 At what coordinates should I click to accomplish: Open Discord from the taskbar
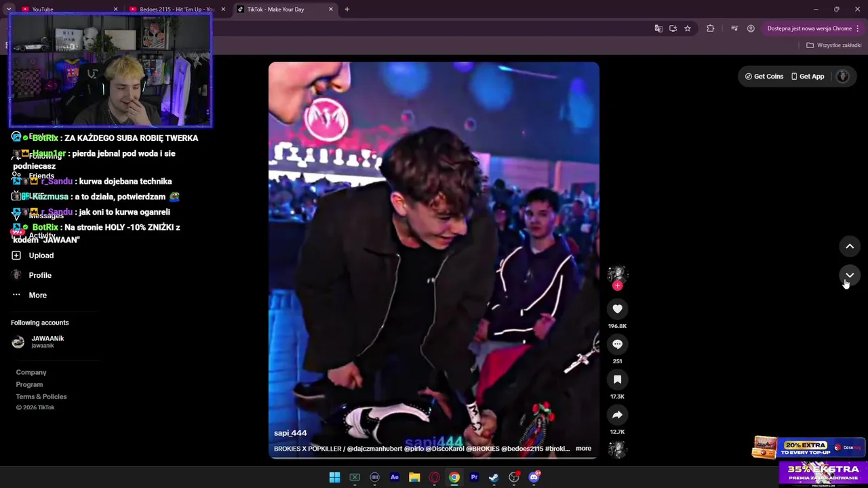coord(534,477)
